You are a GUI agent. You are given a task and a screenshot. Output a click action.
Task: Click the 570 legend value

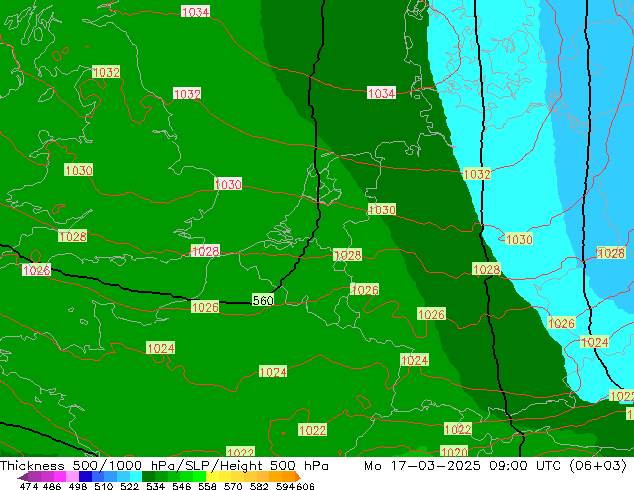tap(233, 486)
